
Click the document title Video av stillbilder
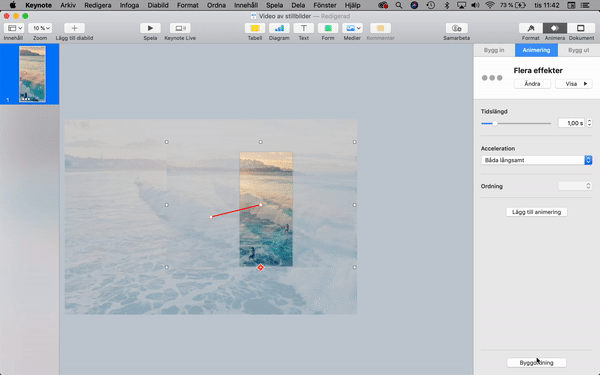click(x=285, y=16)
